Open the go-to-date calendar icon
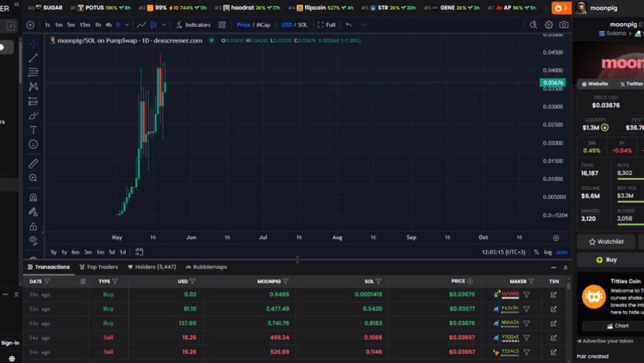The image size is (644, 363). (x=139, y=252)
